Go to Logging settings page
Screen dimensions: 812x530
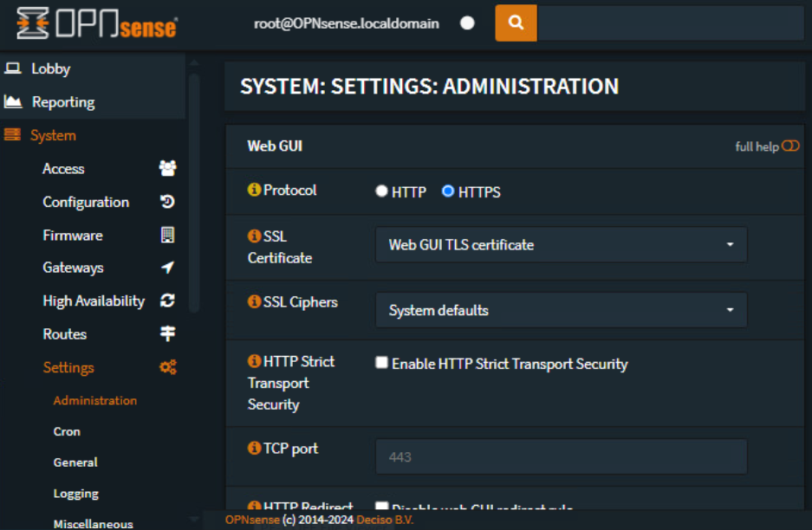click(x=75, y=494)
